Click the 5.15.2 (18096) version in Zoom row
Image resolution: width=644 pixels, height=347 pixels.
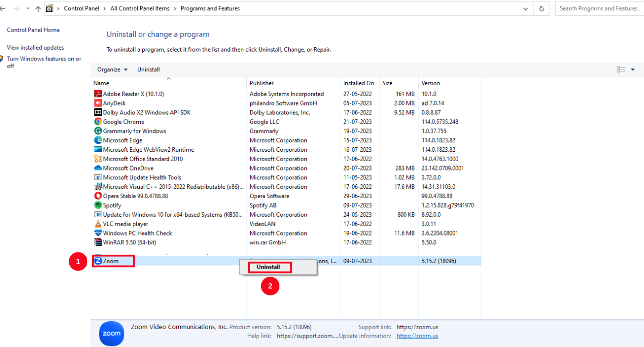tap(439, 261)
